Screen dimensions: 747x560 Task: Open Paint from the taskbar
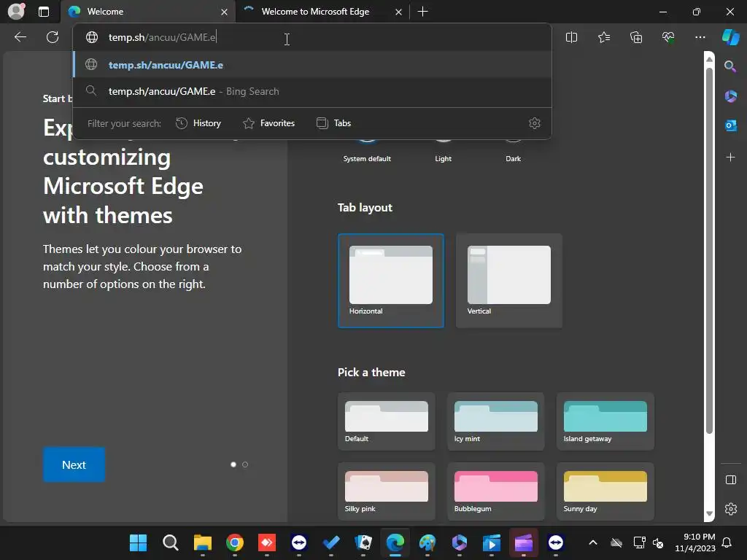coord(427,542)
